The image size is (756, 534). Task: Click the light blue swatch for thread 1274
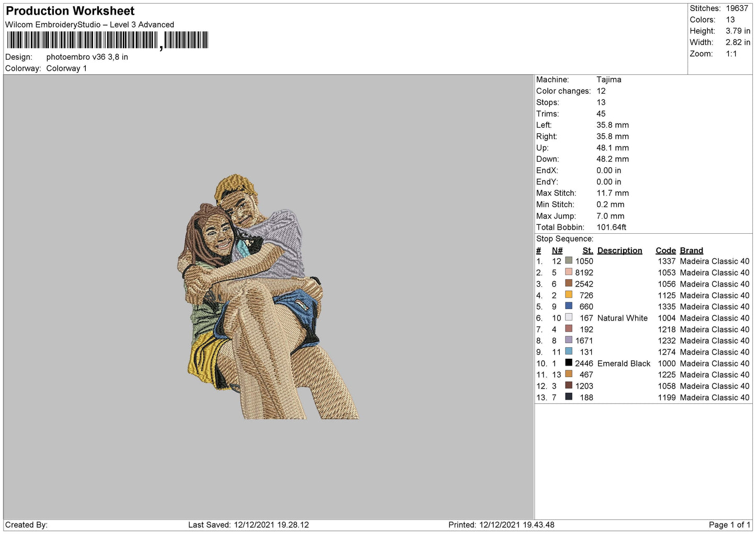[569, 351]
